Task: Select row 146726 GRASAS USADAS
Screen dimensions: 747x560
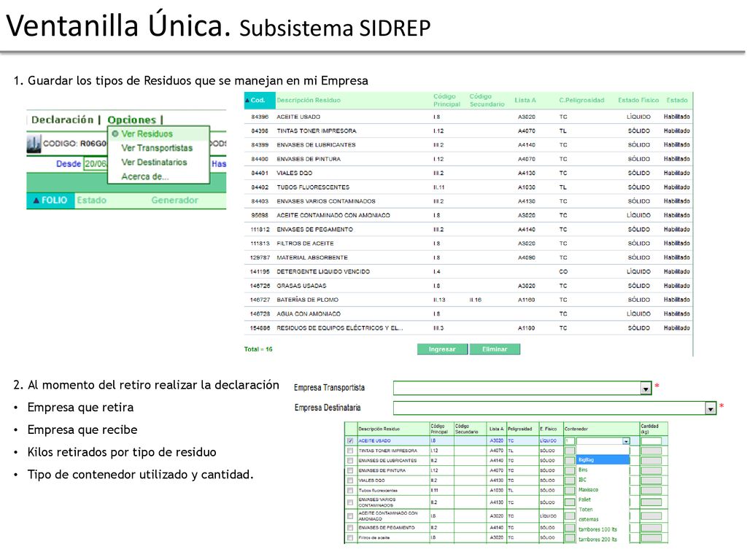Action: [468, 286]
